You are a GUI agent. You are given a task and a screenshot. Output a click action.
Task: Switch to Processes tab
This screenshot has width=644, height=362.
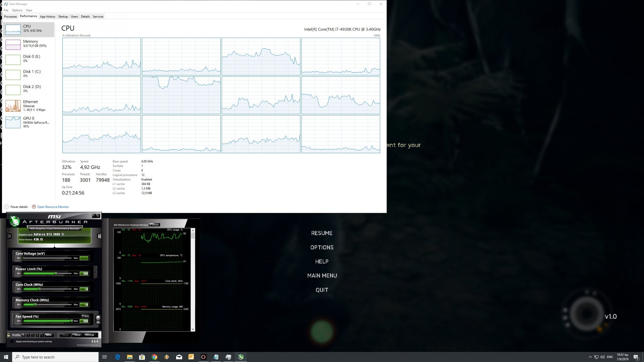click(x=10, y=16)
